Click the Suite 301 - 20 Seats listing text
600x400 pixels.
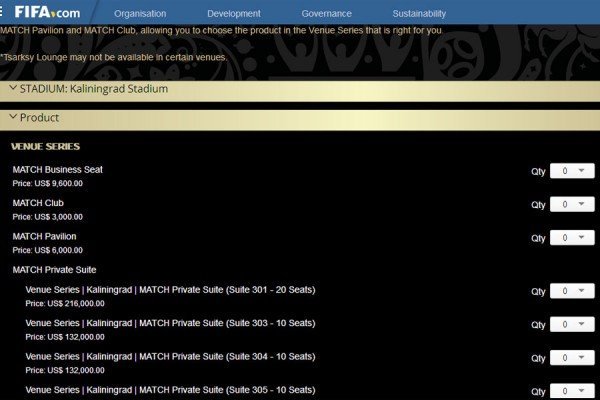pyautogui.click(x=170, y=290)
